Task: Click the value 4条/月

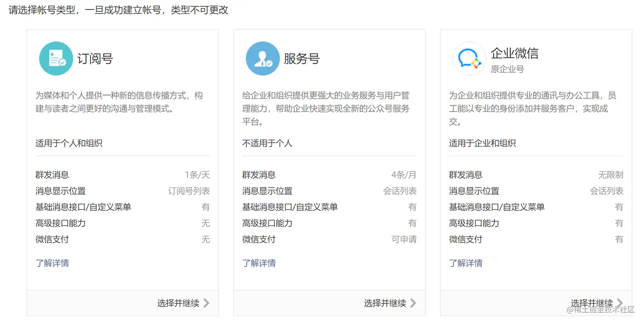Action: [x=404, y=175]
